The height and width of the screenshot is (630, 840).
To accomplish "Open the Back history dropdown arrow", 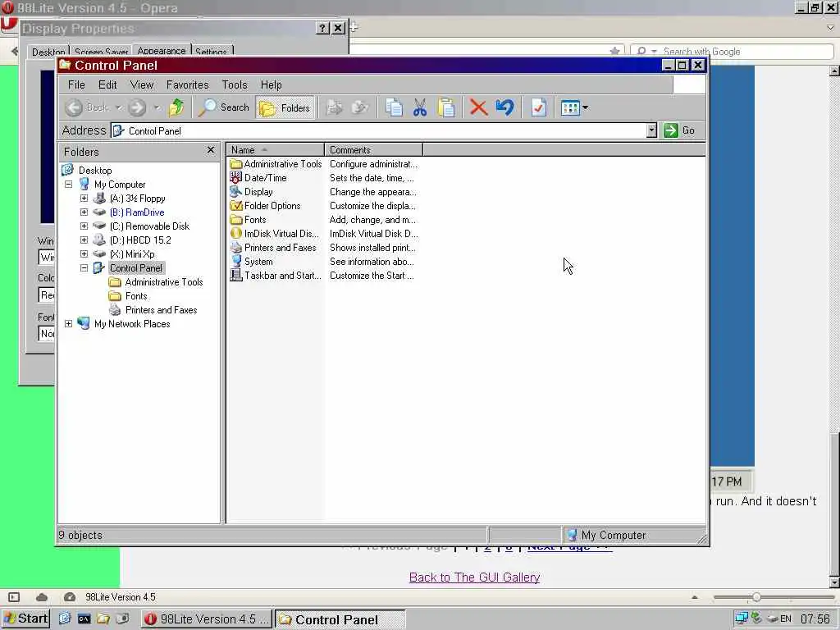I will click(118, 107).
